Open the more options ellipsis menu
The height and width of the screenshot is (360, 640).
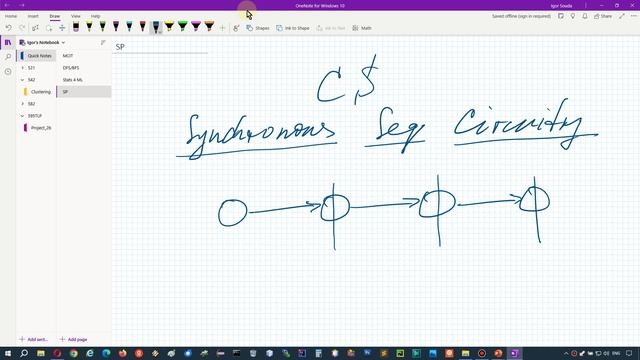point(634,16)
